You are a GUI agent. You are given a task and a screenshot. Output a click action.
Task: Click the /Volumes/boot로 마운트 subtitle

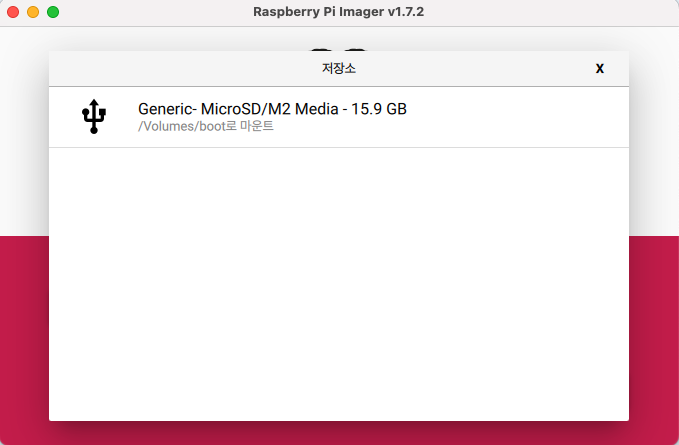pyautogui.click(x=206, y=126)
